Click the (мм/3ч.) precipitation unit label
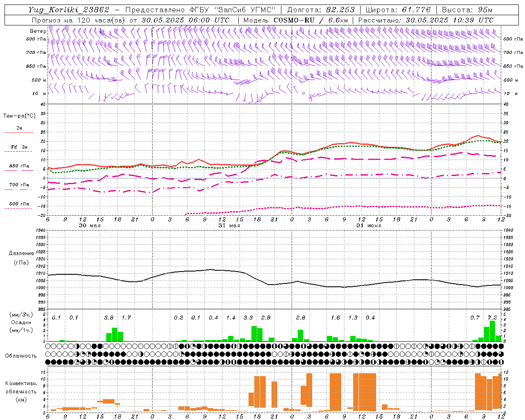 (x=21, y=315)
